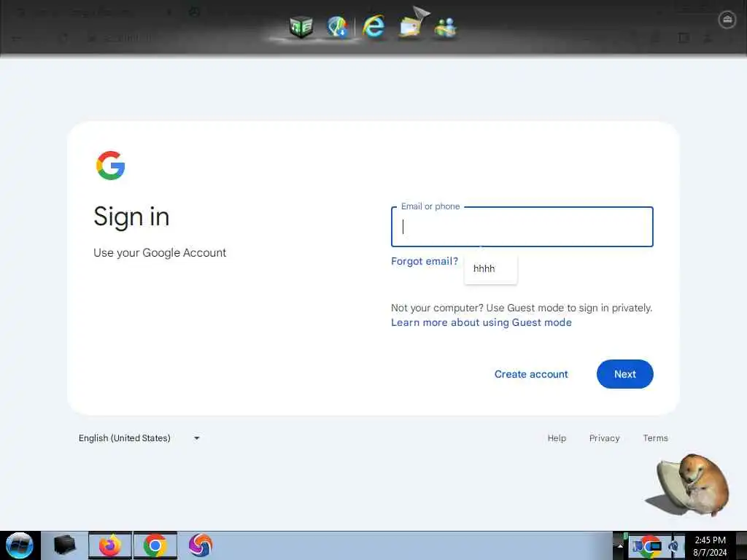Image resolution: width=747 pixels, height=560 pixels.
Task: Focus the Email or phone field
Action: [x=522, y=227]
